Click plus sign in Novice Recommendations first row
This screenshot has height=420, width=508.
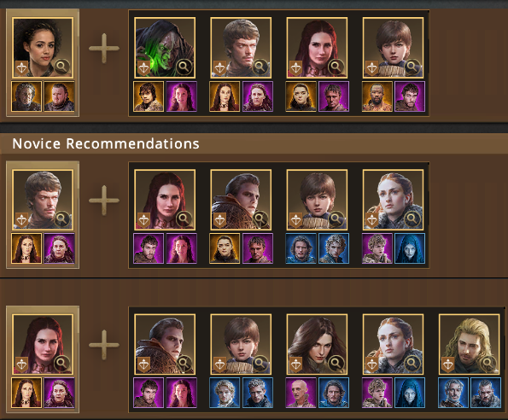[104, 201]
